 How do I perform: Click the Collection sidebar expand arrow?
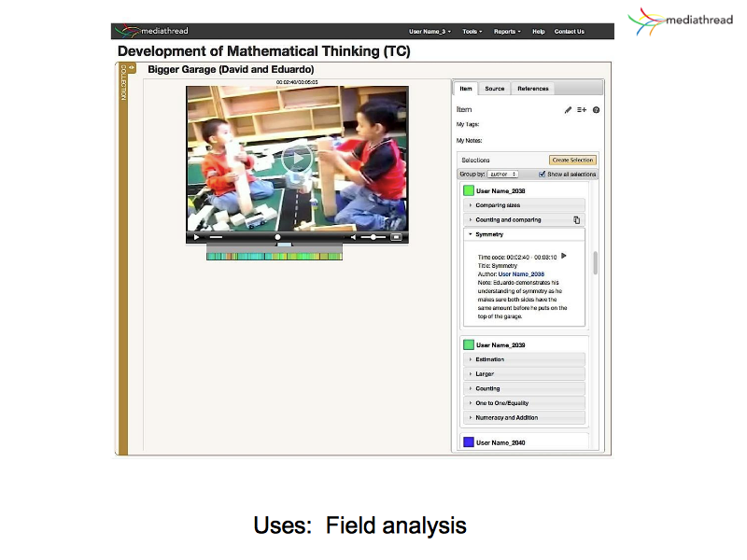[133, 67]
